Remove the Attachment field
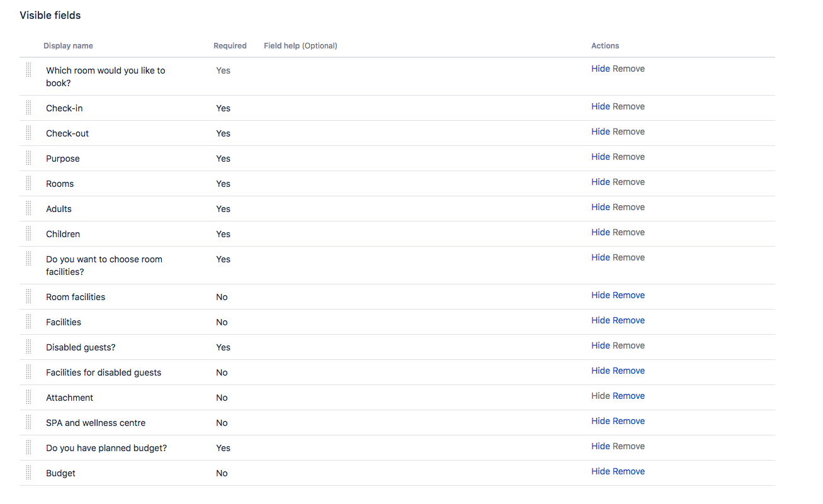Viewport: 823px width, 504px height. 628,395
